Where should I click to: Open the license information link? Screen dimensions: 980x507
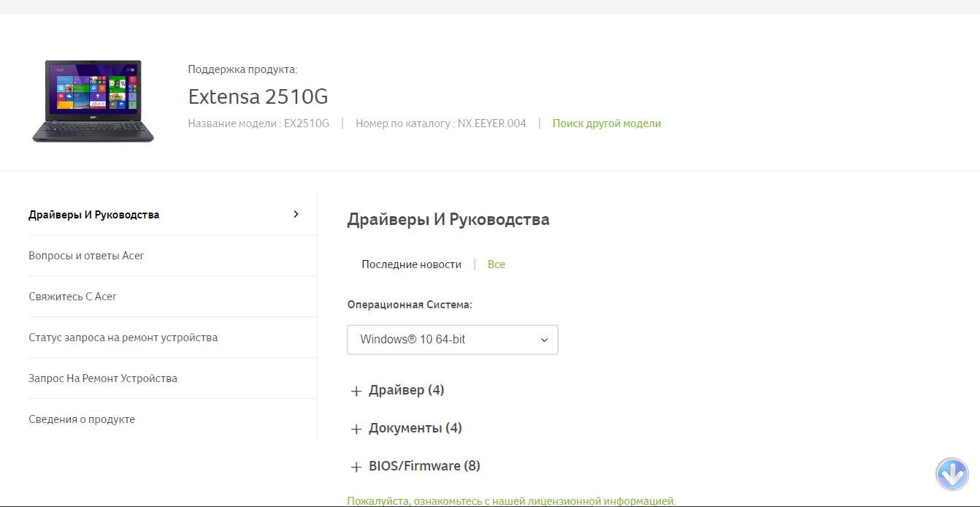[511, 501]
